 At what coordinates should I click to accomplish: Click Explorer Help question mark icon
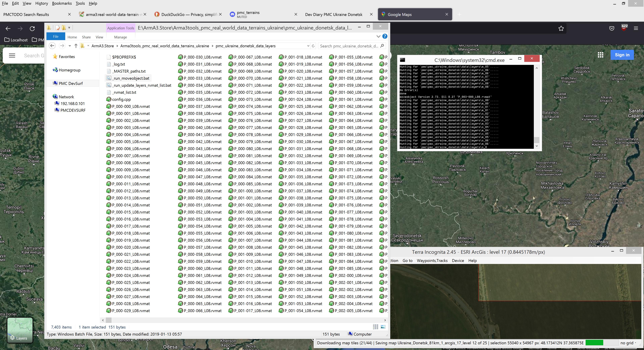tap(385, 37)
